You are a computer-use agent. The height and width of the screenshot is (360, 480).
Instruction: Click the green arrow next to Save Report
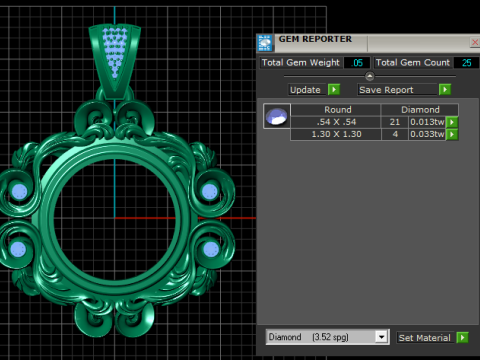click(x=445, y=90)
